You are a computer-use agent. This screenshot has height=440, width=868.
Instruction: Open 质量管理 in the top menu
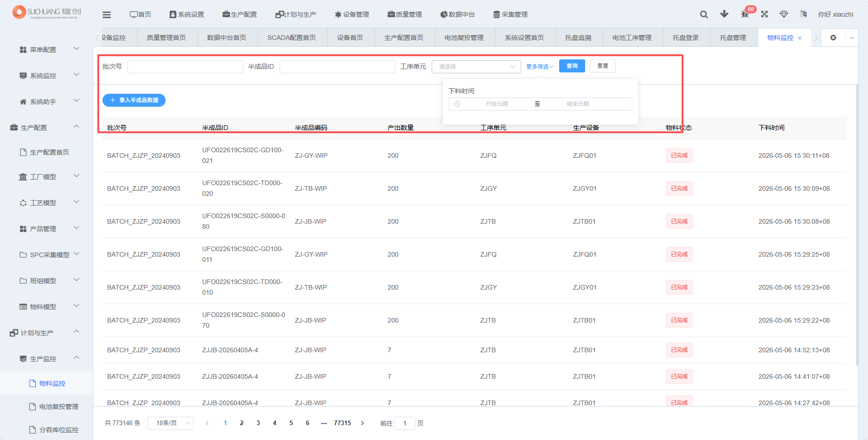(405, 14)
